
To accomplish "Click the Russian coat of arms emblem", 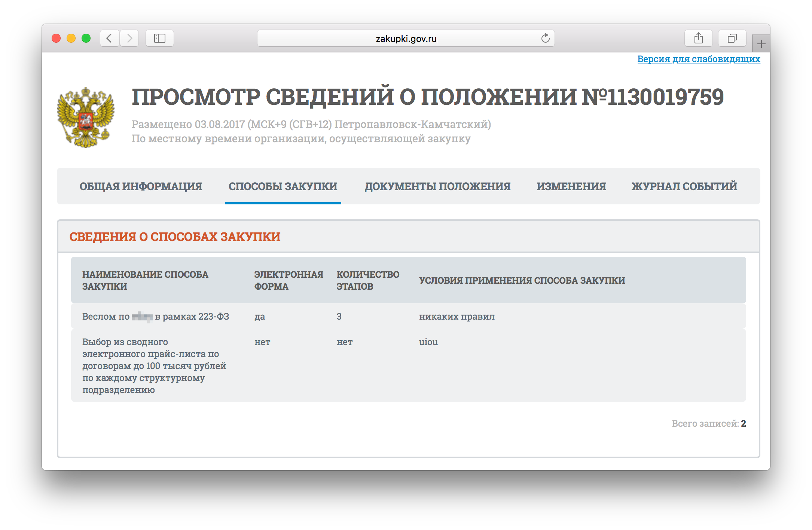I will (86, 117).
